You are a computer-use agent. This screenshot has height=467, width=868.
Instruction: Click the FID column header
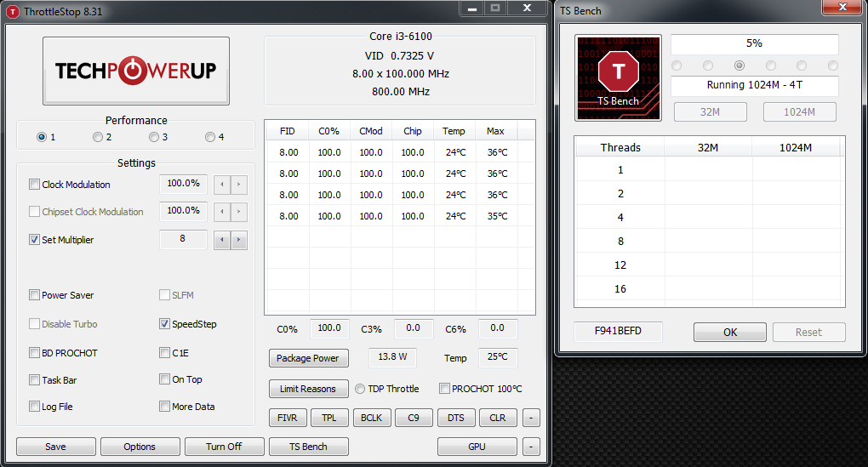click(288, 131)
